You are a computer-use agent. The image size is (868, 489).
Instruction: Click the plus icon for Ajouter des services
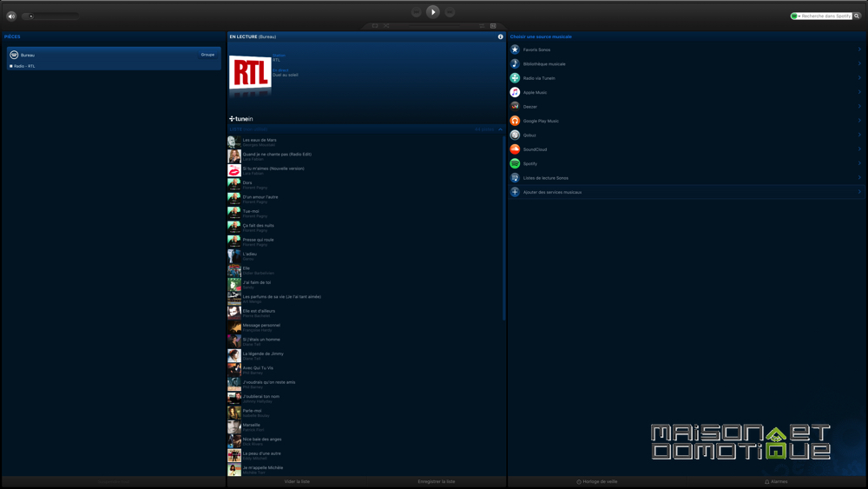coord(515,192)
